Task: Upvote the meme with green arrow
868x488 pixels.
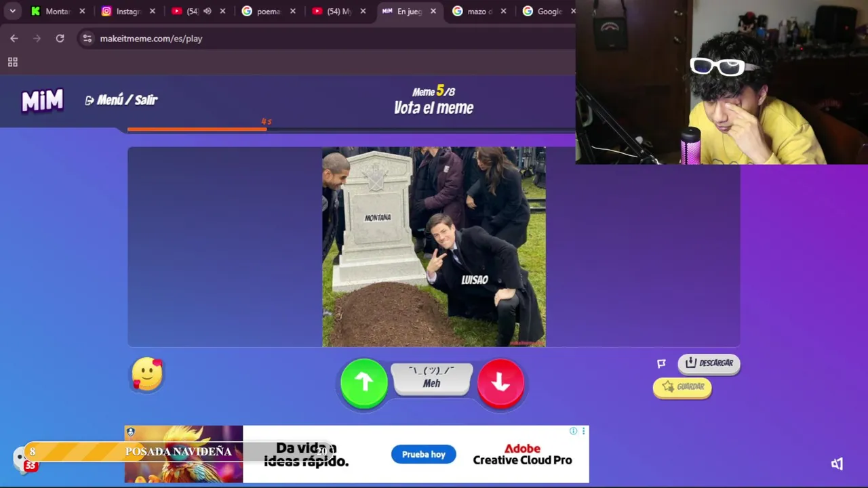Action: point(364,383)
